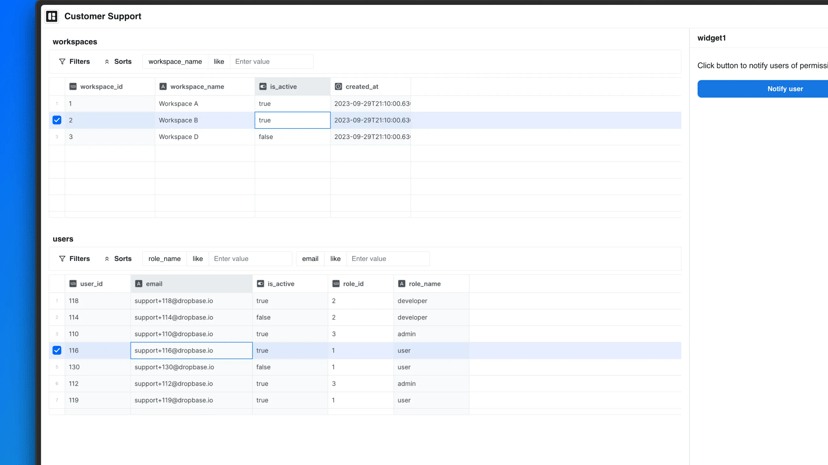The height and width of the screenshot is (465, 828).
Task: Click the Workspace B name cell
Action: [x=205, y=120]
